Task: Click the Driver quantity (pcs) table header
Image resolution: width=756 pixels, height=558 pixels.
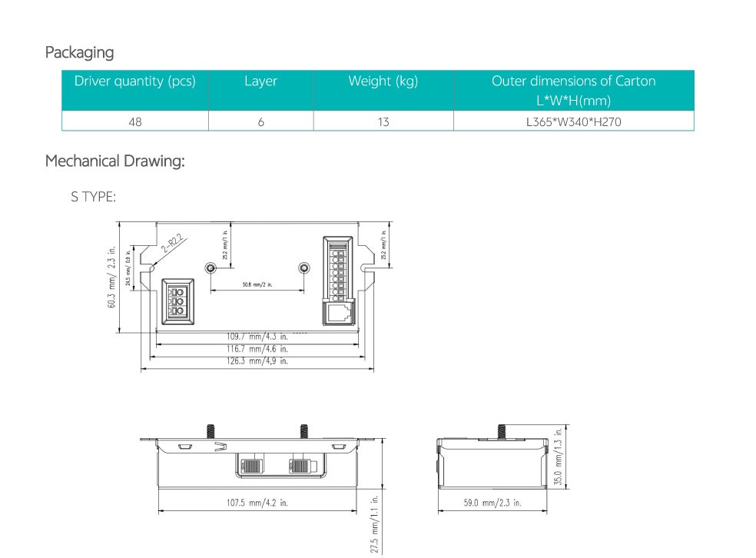Action: pyautogui.click(x=135, y=81)
